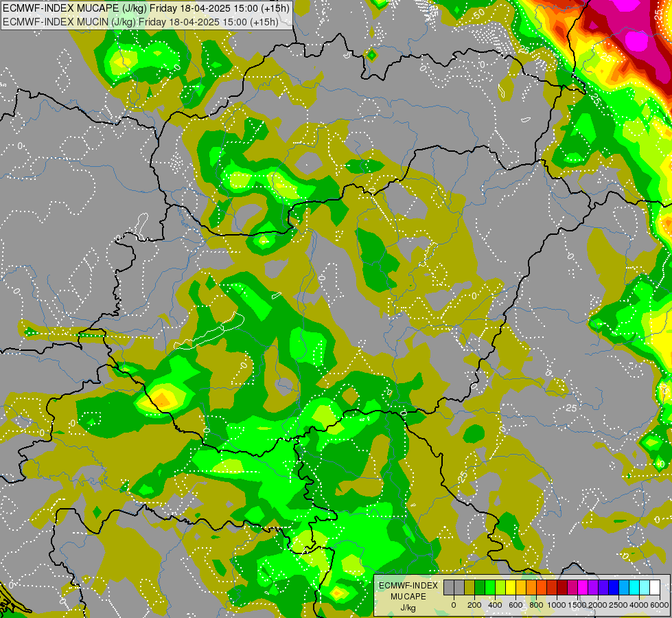Click the legend tick value 200
This screenshot has width=672, height=618.
tap(474, 605)
